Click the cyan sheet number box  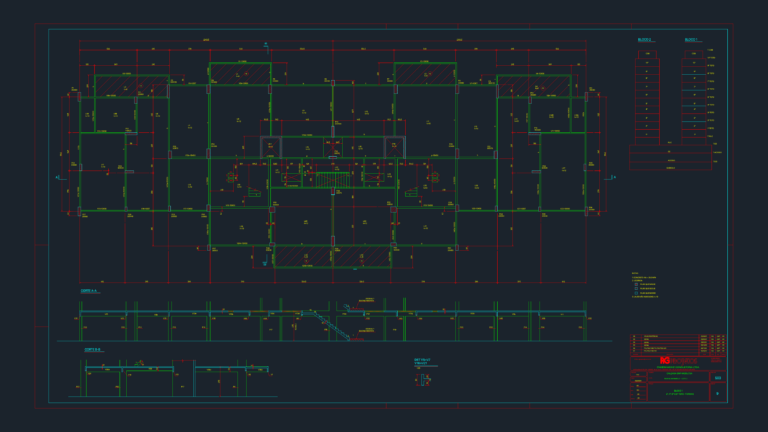718,393
